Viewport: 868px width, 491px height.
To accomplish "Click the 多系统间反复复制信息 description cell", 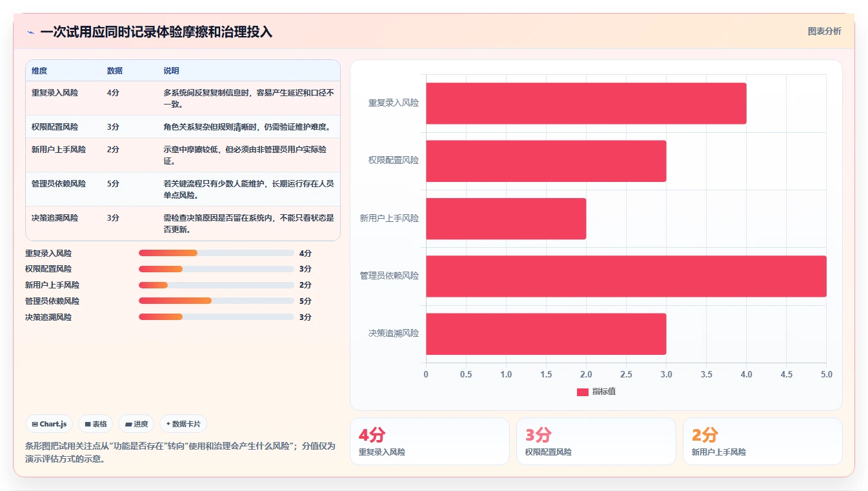I will (248, 99).
